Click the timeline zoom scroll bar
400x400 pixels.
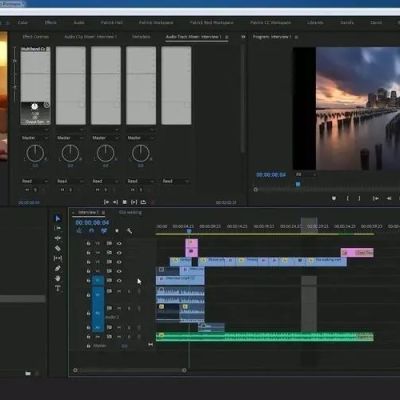[130, 370]
